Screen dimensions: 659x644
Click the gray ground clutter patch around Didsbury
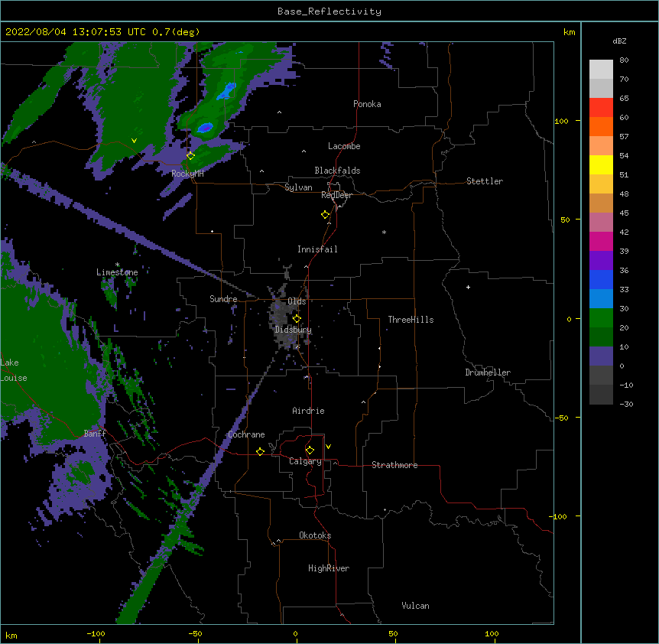point(285,320)
